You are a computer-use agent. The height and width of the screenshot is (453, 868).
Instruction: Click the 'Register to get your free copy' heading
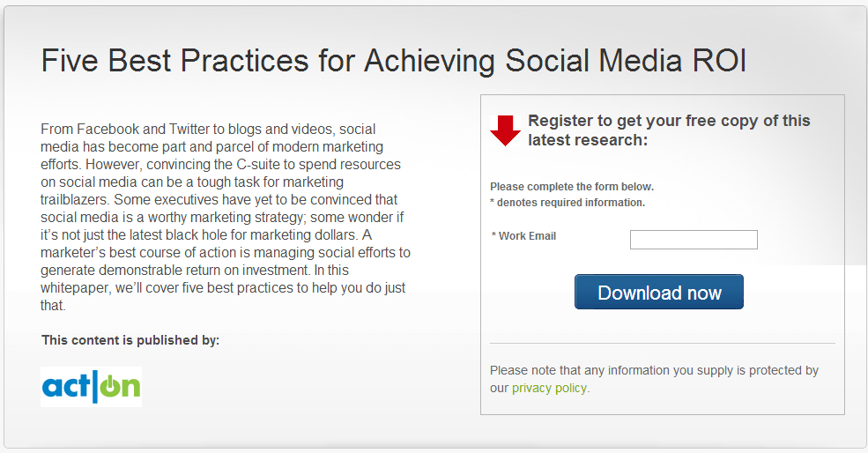tap(669, 121)
